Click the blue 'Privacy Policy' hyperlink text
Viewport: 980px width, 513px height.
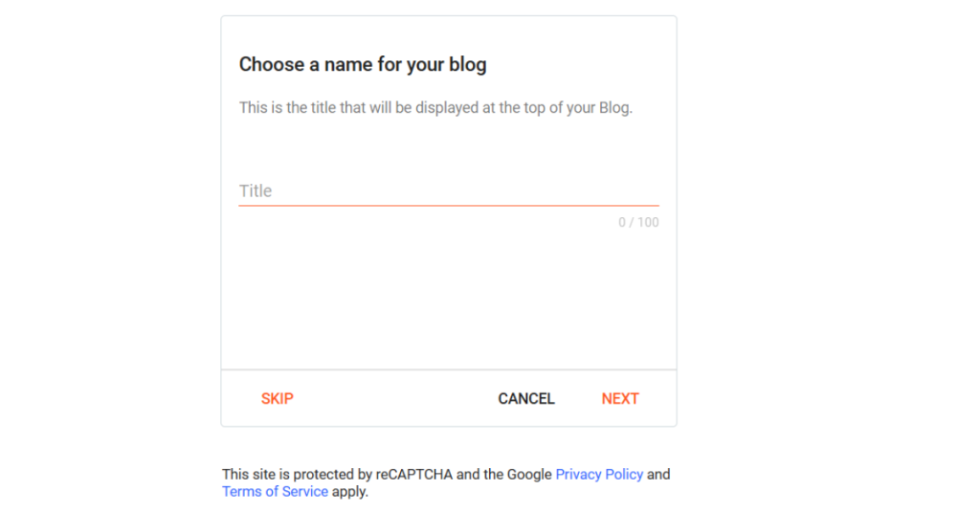pyautogui.click(x=599, y=475)
